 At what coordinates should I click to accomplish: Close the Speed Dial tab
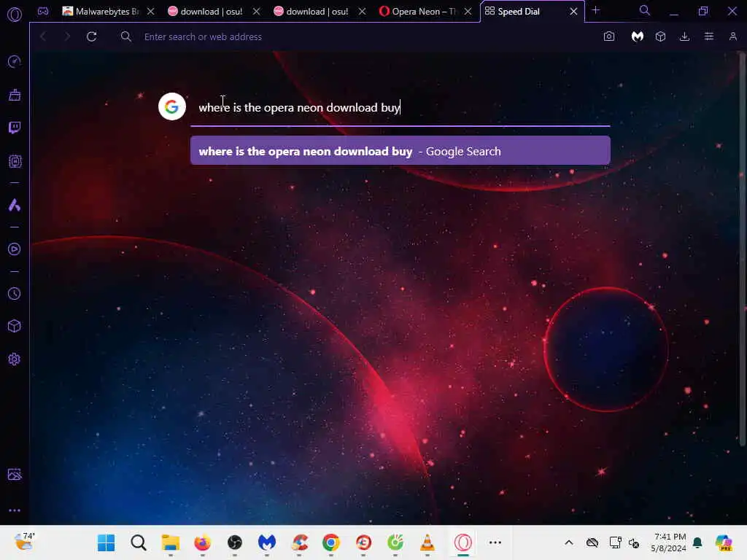[x=573, y=12]
